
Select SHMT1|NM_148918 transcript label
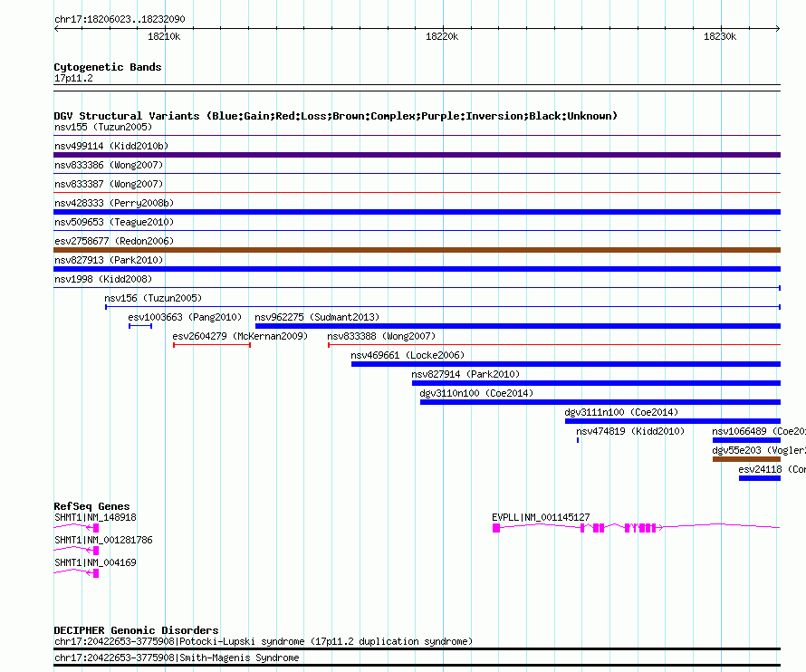(x=96, y=517)
